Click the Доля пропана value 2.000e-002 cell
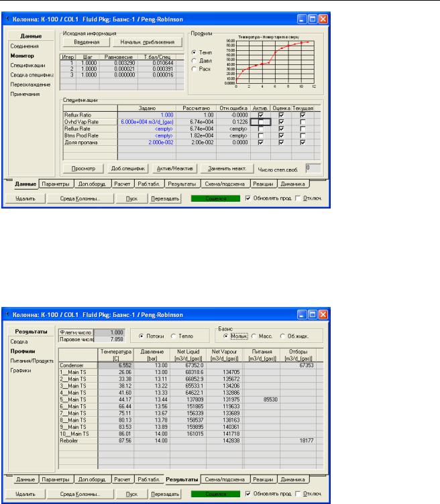This screenshot has width=440, height=504. click(147, 142)
